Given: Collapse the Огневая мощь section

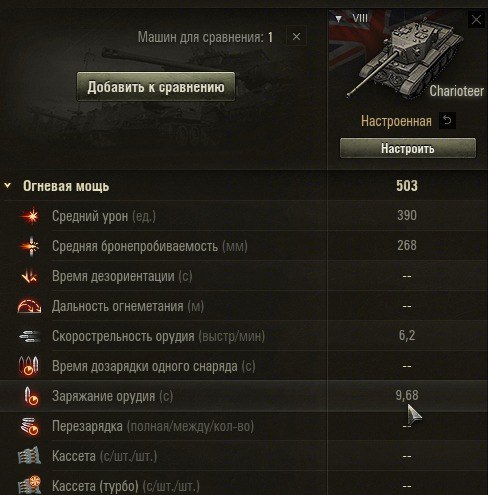Looking at the screenshot, I should pyautogui.click(x=8, y=186).
